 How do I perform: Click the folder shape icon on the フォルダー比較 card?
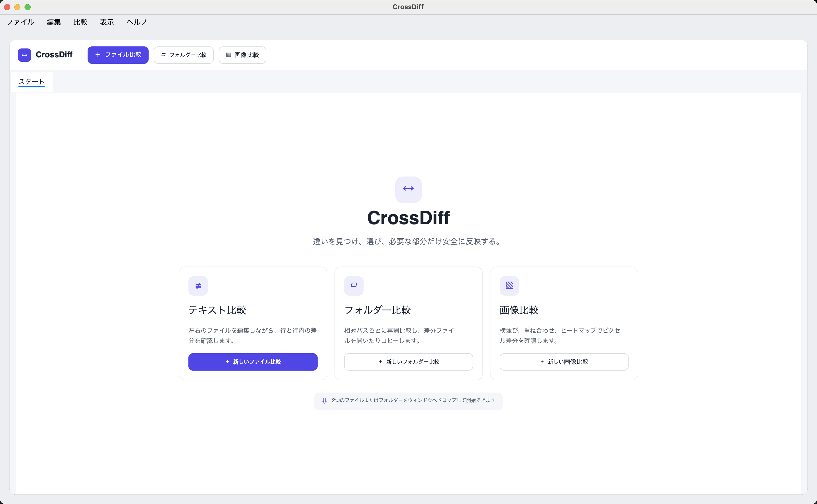coord(354,286)
